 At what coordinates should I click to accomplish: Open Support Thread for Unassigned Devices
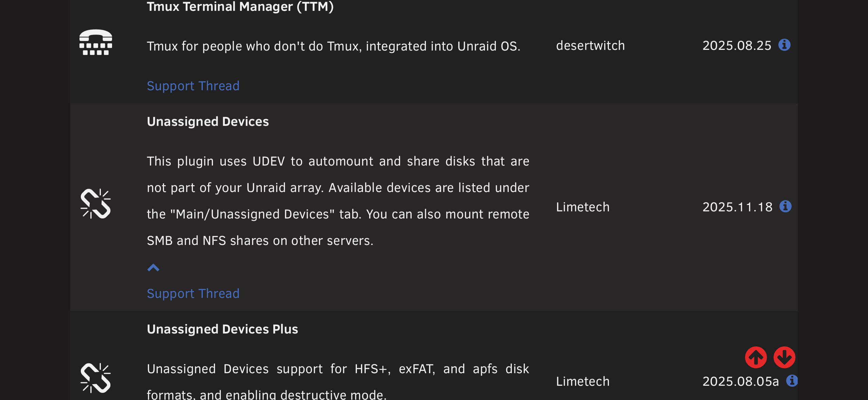point(193,293)
